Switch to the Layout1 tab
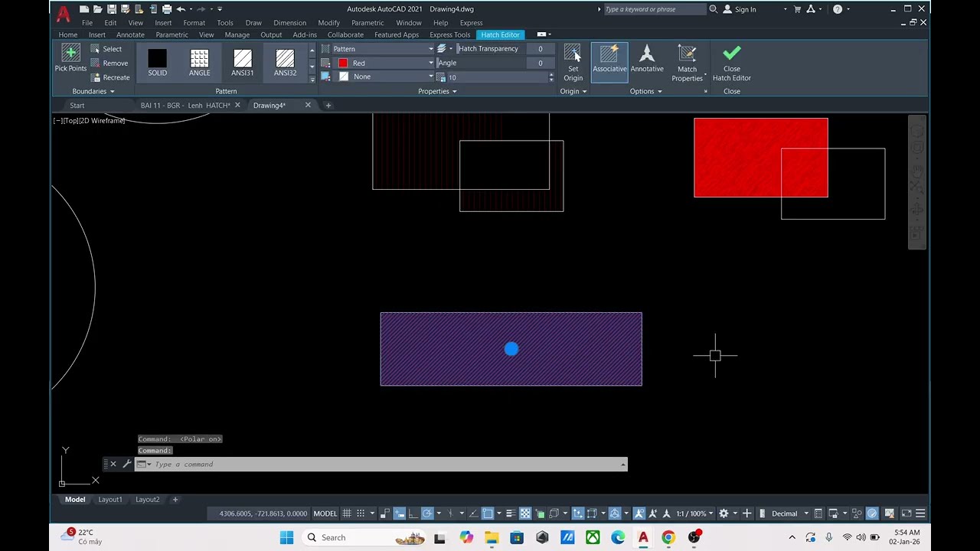 110,500
